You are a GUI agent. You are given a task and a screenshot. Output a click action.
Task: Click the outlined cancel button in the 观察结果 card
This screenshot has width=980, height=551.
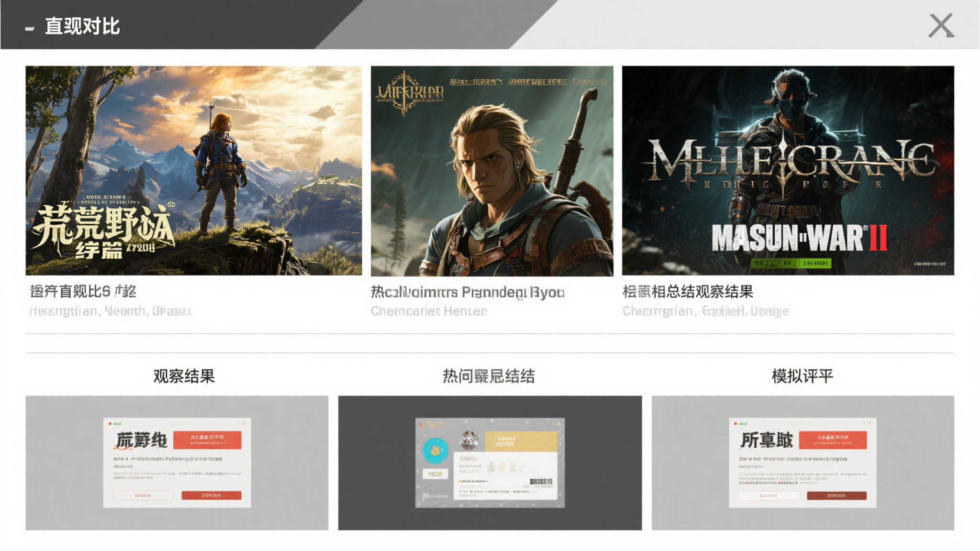point(144,496)
